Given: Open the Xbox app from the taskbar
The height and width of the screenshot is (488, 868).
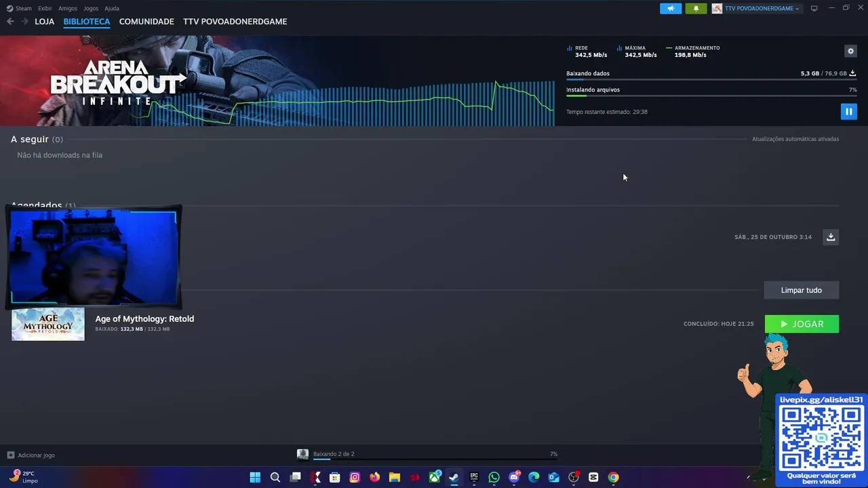Looking at the screenshot, I should click(x=435, y=477).
